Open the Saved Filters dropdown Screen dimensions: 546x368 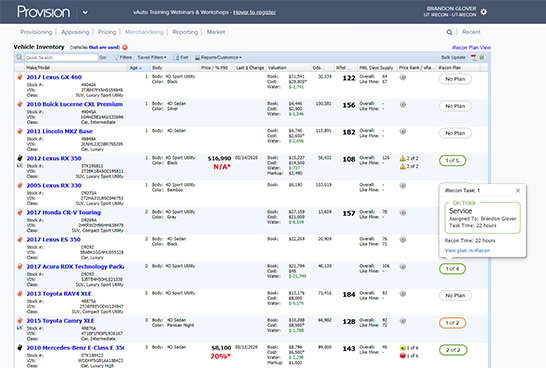click(x=152, y=57)
